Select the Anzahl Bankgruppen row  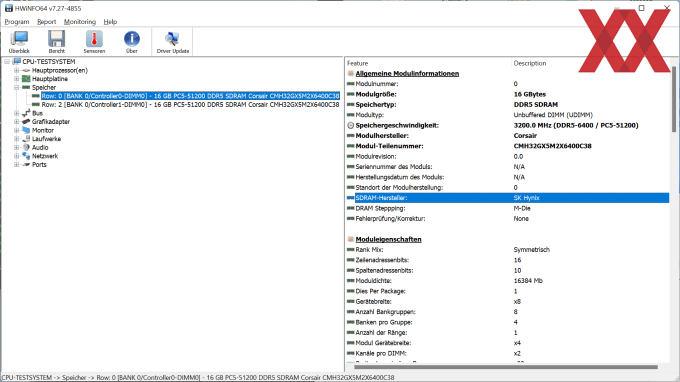508,312
